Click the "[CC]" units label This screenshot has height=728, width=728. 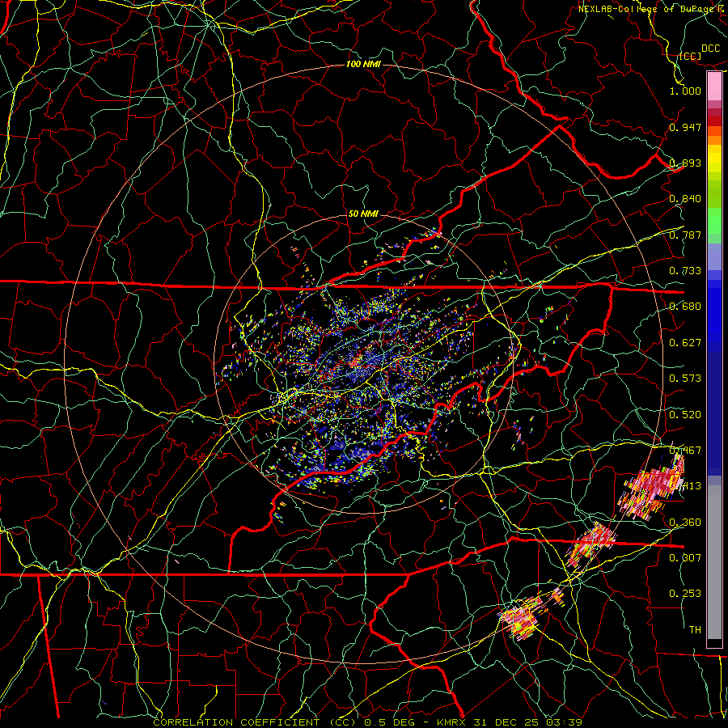[x=690, y=56]
